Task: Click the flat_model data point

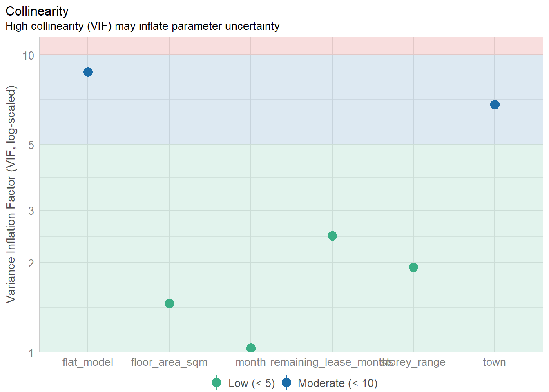Action: [88, 72]
